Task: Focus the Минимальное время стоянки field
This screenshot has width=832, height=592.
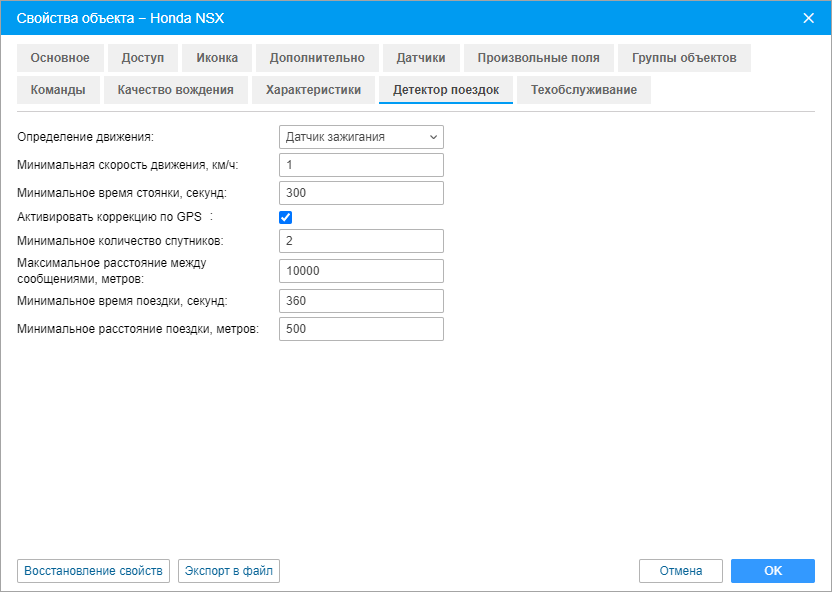Action: click(x=361, y=193)
